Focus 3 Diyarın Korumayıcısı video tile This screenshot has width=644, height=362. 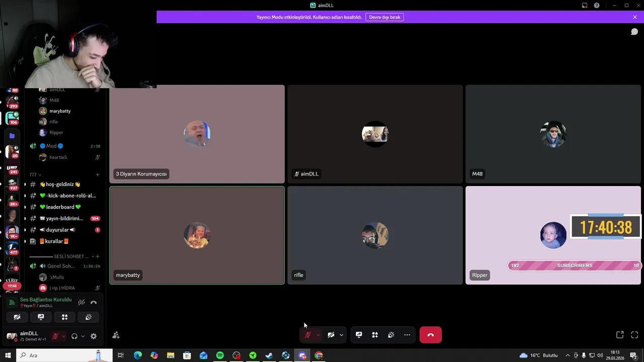click(197, 134)
